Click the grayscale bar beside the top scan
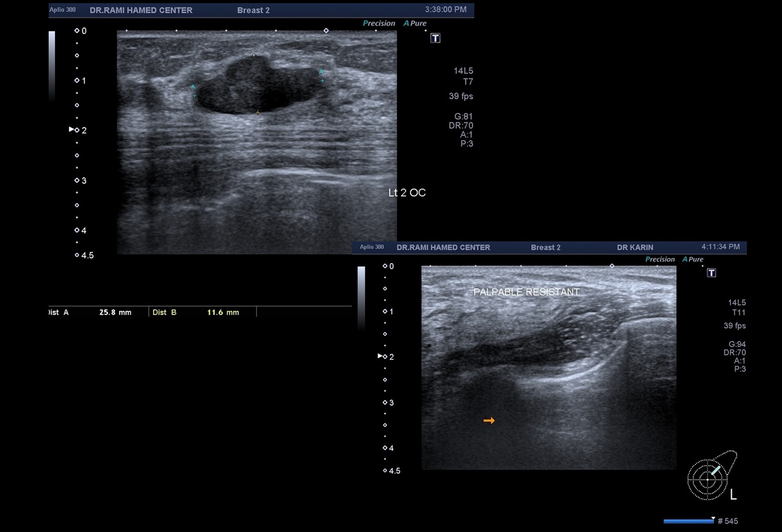The height and width of the screenshot is (532, 782). pos(52,66)
